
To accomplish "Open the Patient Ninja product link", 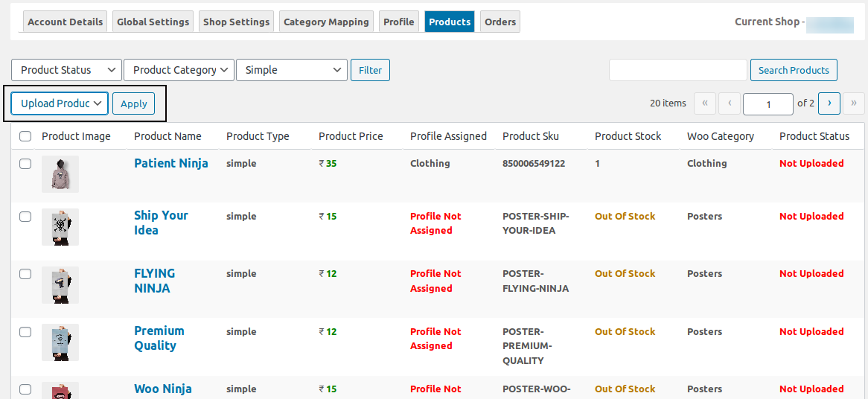I will click(x=171, y=163).
